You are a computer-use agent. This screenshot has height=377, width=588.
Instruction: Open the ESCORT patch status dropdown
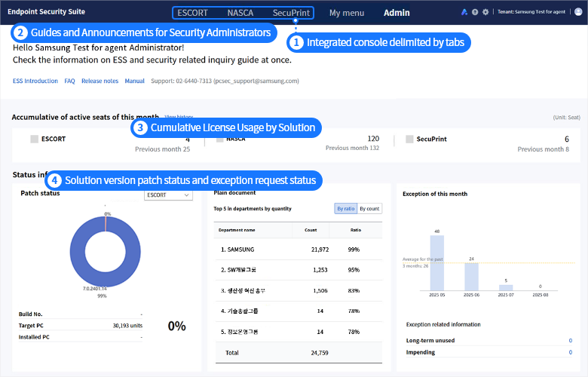point(169,195)
